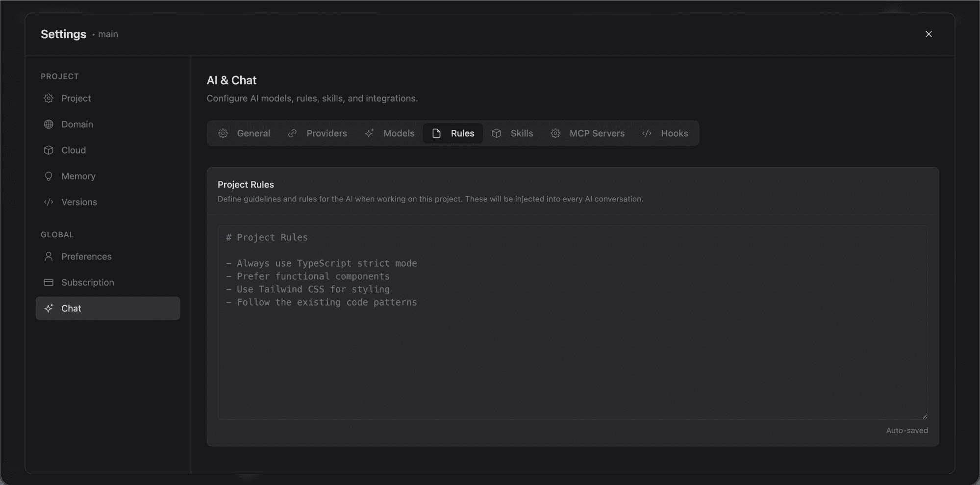Open Subscription settings
Viewport: 980px width, 485px height.
[x=108, y=282]
